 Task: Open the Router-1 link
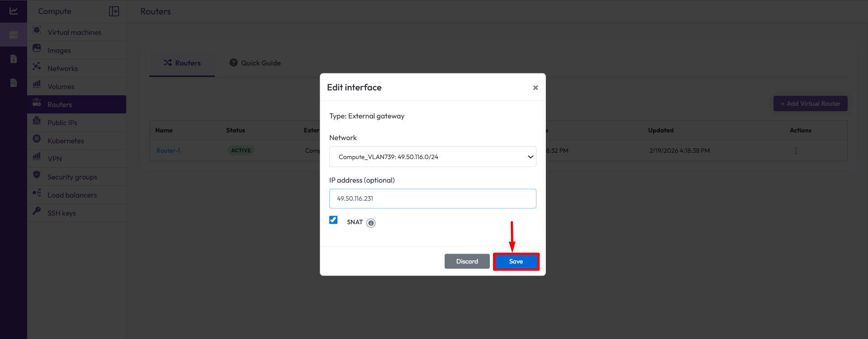pyautogui.click(x=168, y=151)
